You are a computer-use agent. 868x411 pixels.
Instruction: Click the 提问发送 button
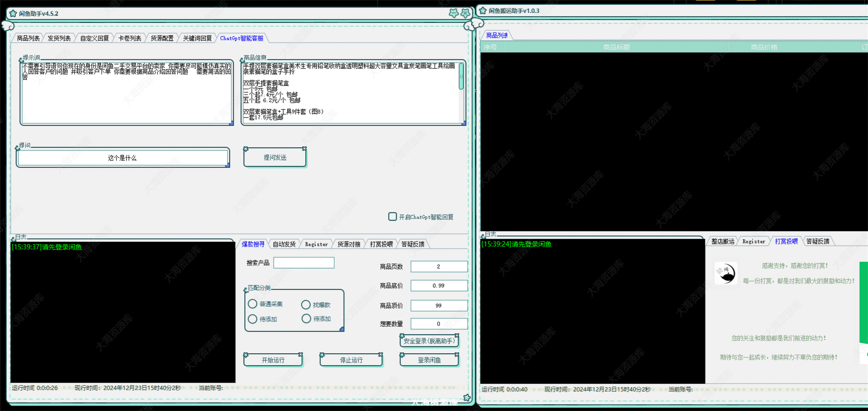click(x=275, y=157)
